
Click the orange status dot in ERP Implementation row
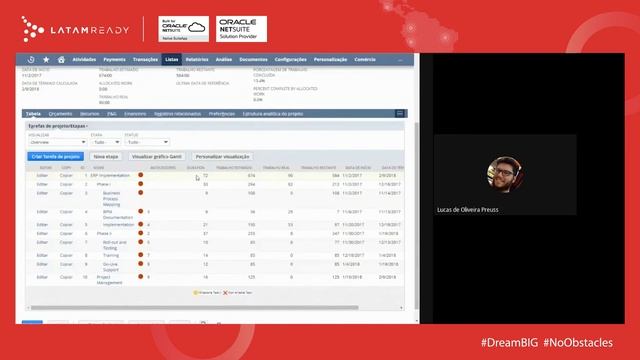point(140,175)
